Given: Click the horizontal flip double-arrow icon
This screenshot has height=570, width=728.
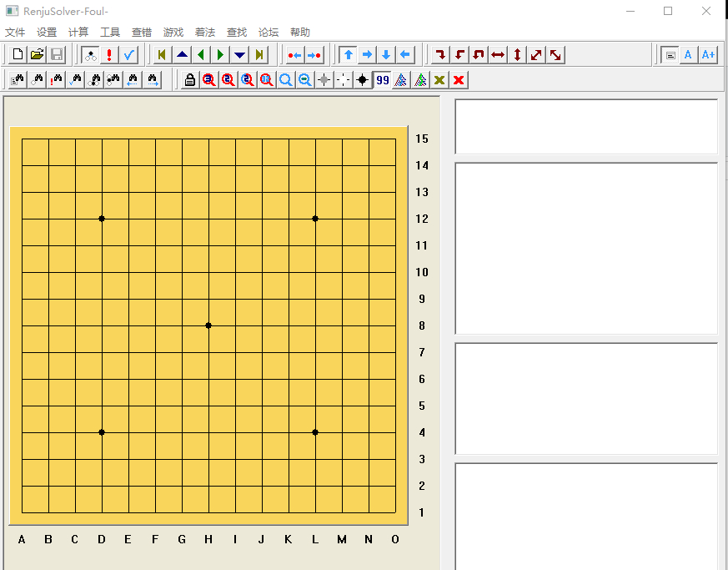Looking at the screenshot, I should point(498,55).
